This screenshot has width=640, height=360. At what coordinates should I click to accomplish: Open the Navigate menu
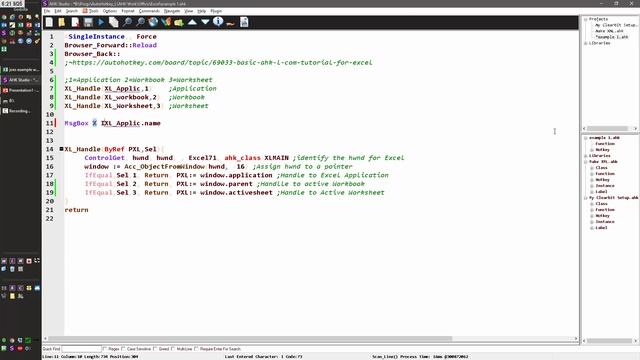(x=172, y=11)
